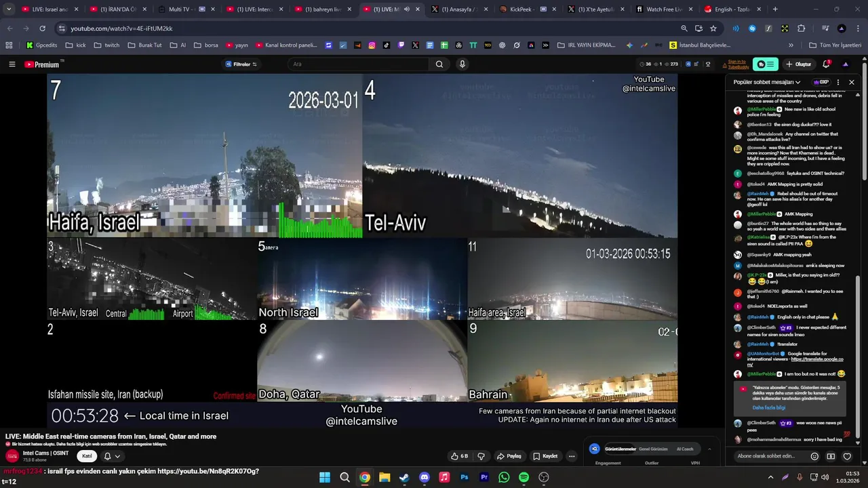Open a new browser tab
This screenshot has height=488, width=868.
pos(775,9)
